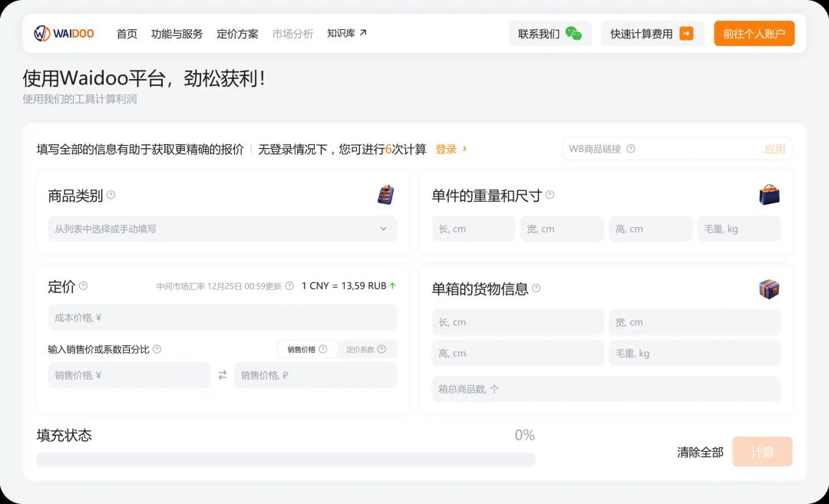
Task: Select the 销售价格 toggle option
Action: (307, 349)
